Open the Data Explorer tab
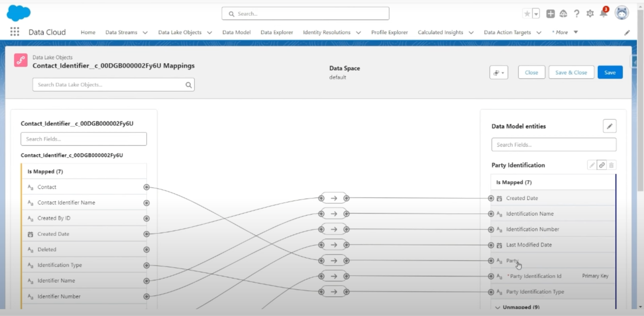The height and width of the screenshot is (316, 644). coord(277,32)
